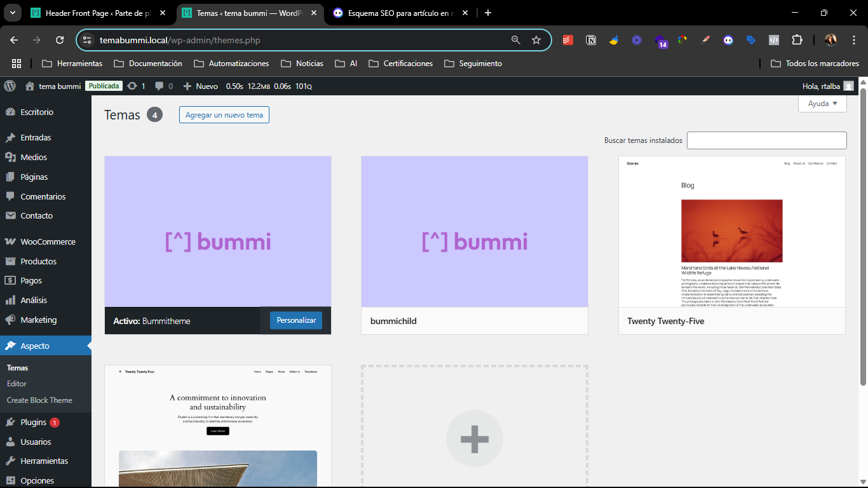Open the browser Extensions puzzle icon

pos(797,40)
